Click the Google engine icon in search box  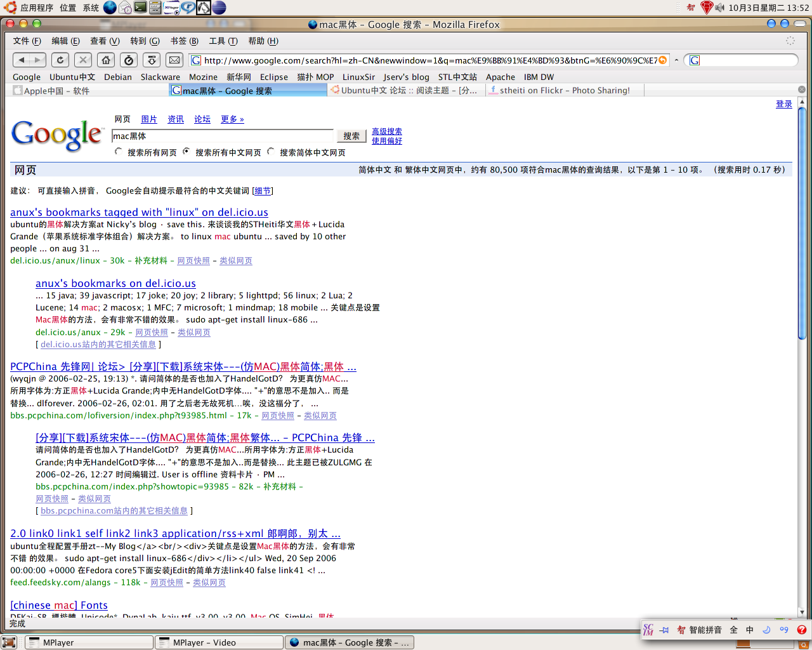(x=695, y=60)
